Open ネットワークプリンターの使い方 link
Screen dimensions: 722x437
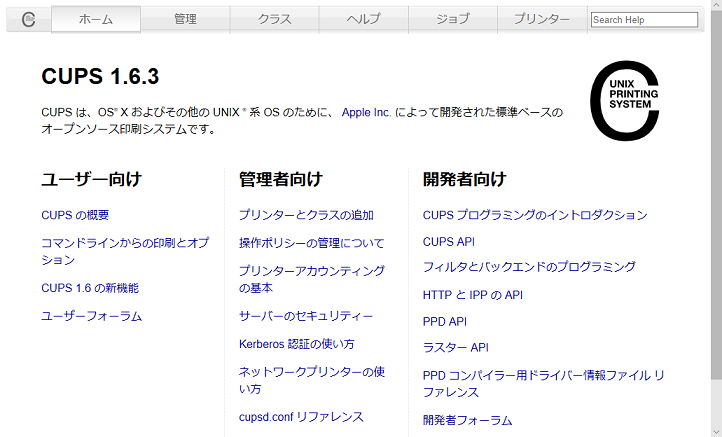click(x=312, y=380)
